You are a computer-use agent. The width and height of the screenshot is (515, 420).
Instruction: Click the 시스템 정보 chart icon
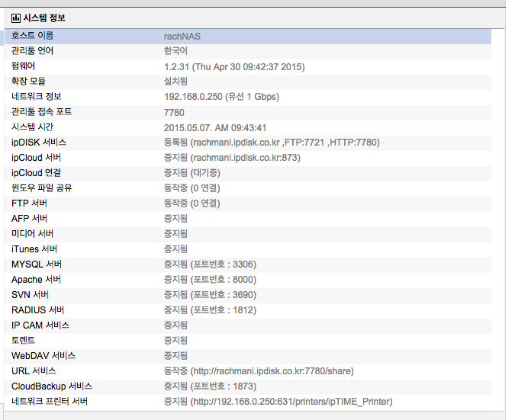click(15, 18)
